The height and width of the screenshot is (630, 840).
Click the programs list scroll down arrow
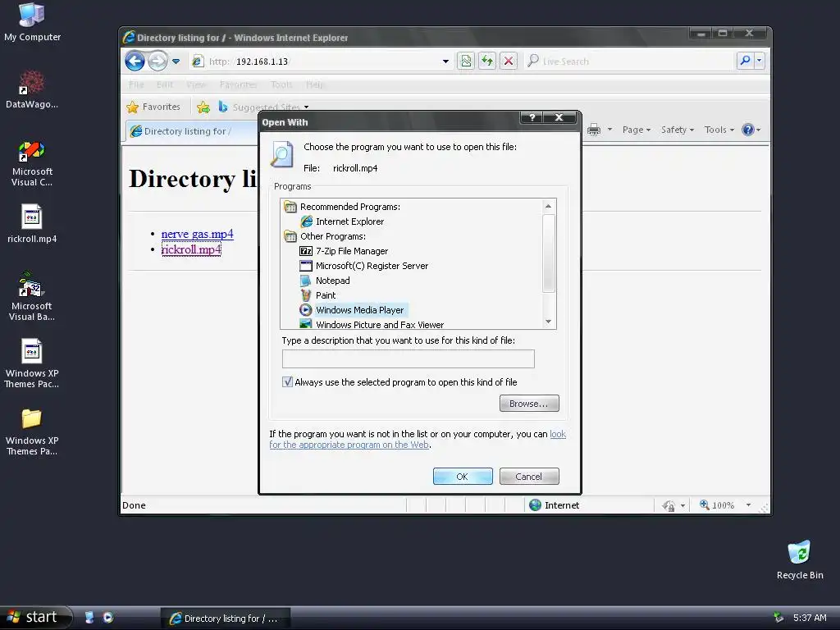point(548,322)
